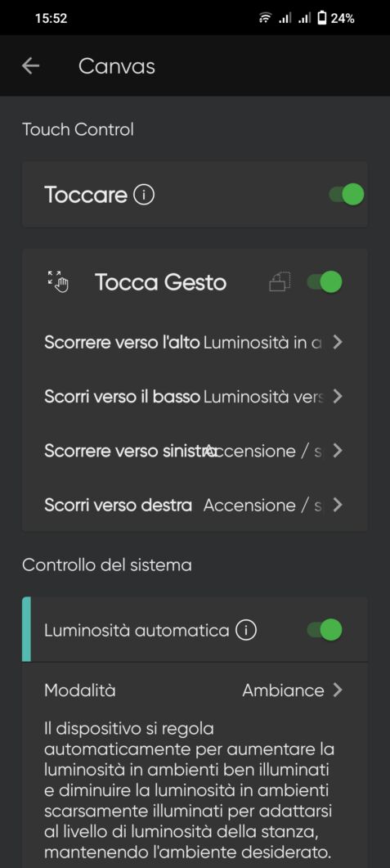Open the Modalità Ambiance chevron

338,690
